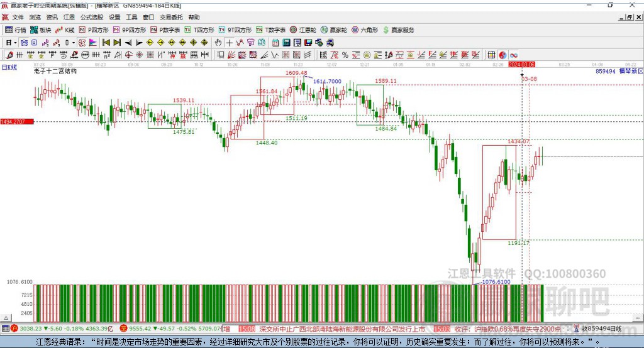The width and height of the screenshot is (644, 348).
Task: Click the black right arrow icon
Action: pyautogui.click(x=139, y=43)
